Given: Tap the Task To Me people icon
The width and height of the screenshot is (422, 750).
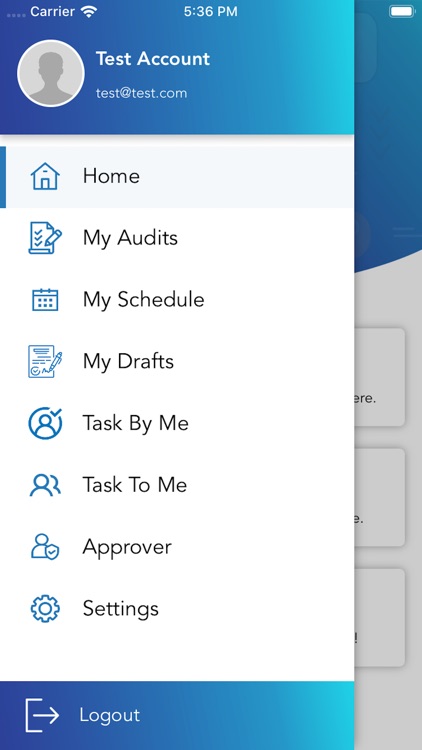Looking at the screenshot, I should pos(45,485).
